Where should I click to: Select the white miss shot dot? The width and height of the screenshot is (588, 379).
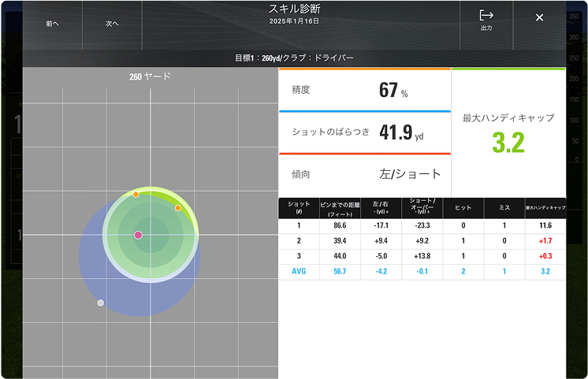click(100, 303)
